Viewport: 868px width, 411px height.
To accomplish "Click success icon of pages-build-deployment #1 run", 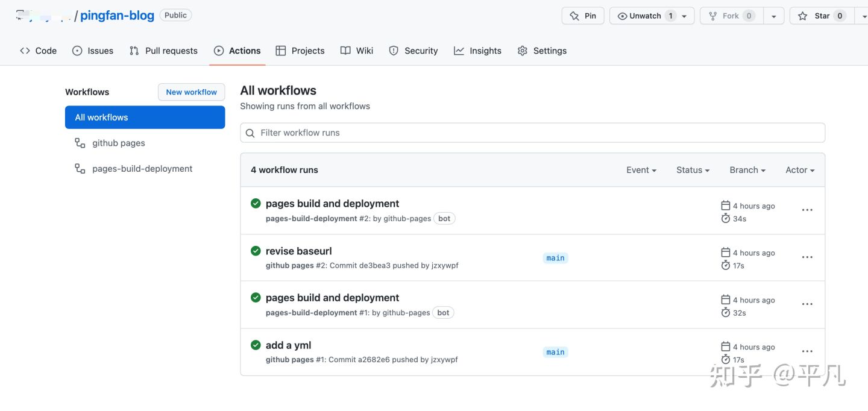I will click(256, 297).
